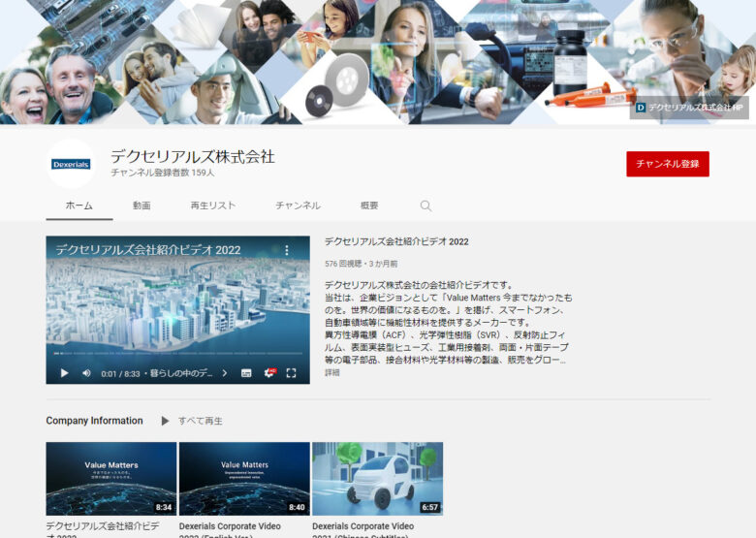Click the video progress bar
Viewport: 756px width, 538px height.
[x=178, y=354]
